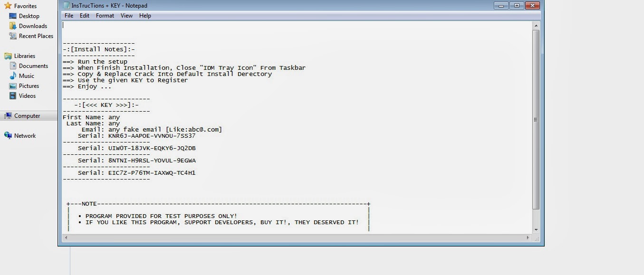Select Downloads in navigation pane
644x275 pixels.
click(33, 26)
